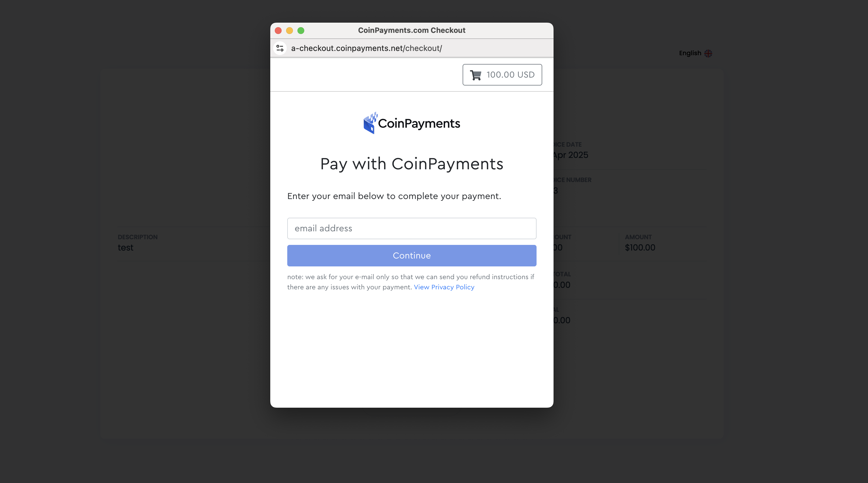Click the 100.00 USD cart button
Image resolution: width=868 pixels, height=483 pixels.
[x=502, y=75]
